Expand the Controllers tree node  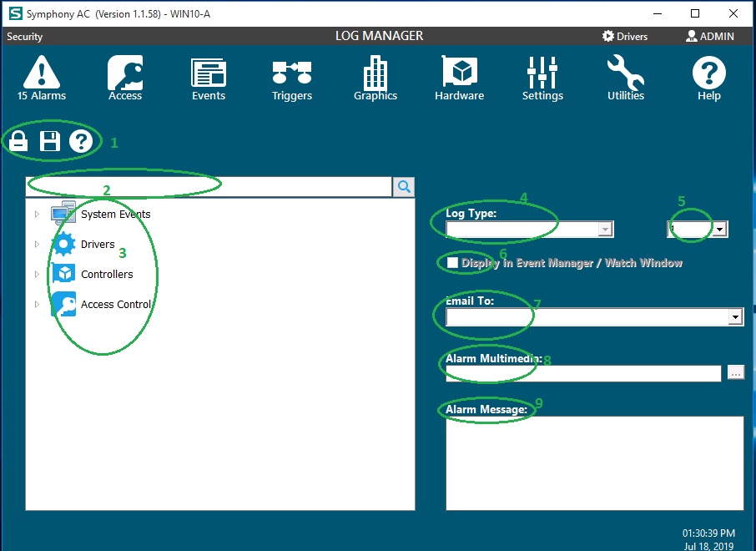[x=37, y=274]
